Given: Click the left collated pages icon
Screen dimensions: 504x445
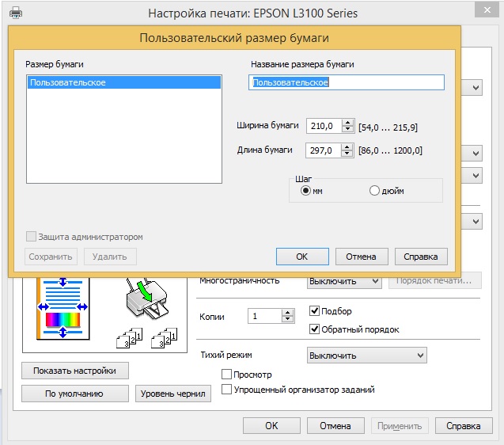Looking at the screenshot, I should [130, 338].
